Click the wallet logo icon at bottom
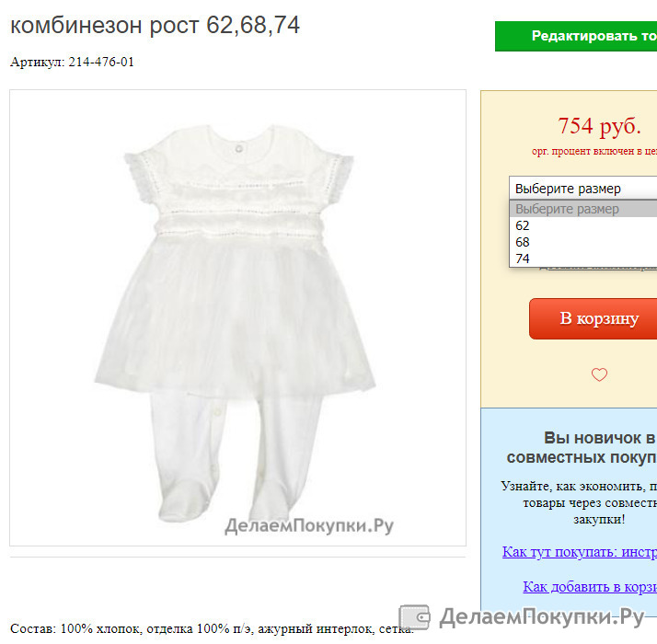The image size is (657, 644). 414,617
